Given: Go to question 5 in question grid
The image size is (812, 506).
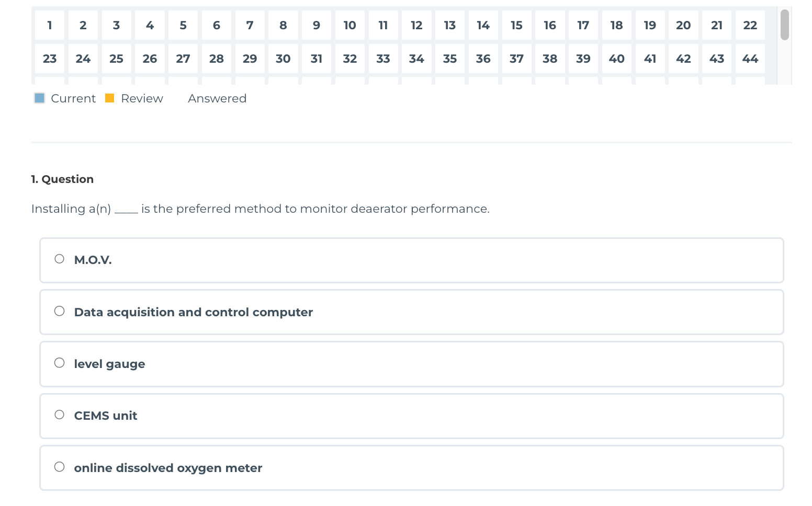Looking at the screenshot, I should pos(183,25).
